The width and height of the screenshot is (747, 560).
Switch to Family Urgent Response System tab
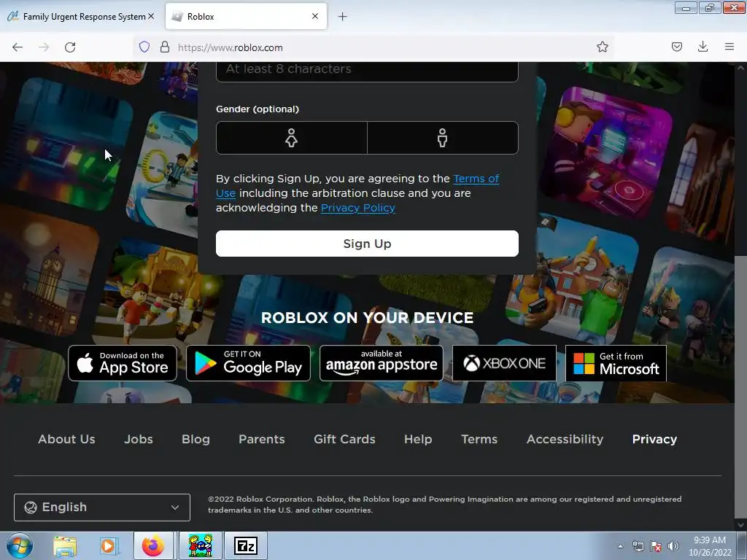coord(81,16)
